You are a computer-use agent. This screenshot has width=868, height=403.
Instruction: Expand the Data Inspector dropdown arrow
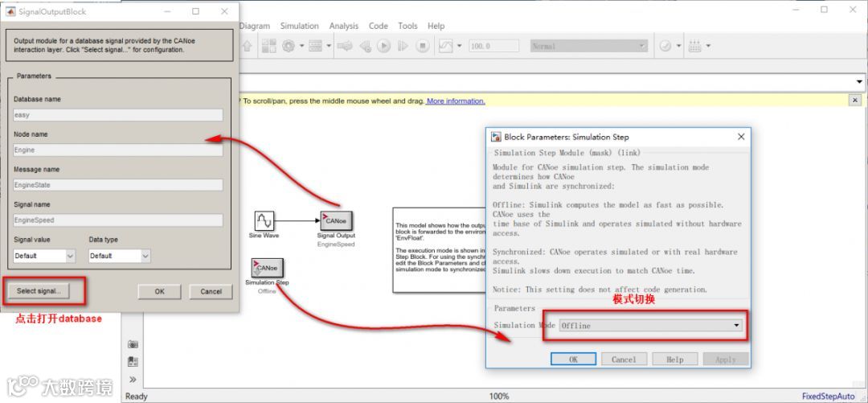[x=459, y=47]
